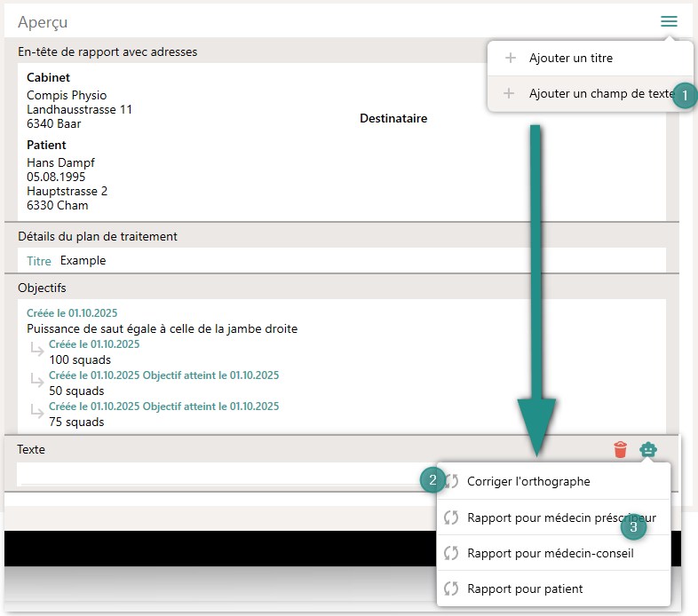Open the AI robot assistant icon
Image resolution: width=698 pixels, height=616 pixels.
(x=648, y=450)
